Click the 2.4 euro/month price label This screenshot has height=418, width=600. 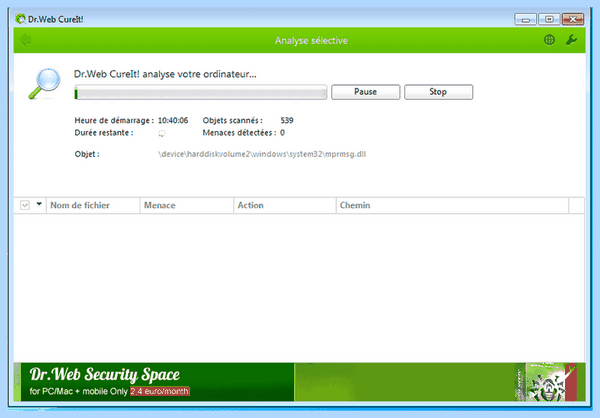160,392
